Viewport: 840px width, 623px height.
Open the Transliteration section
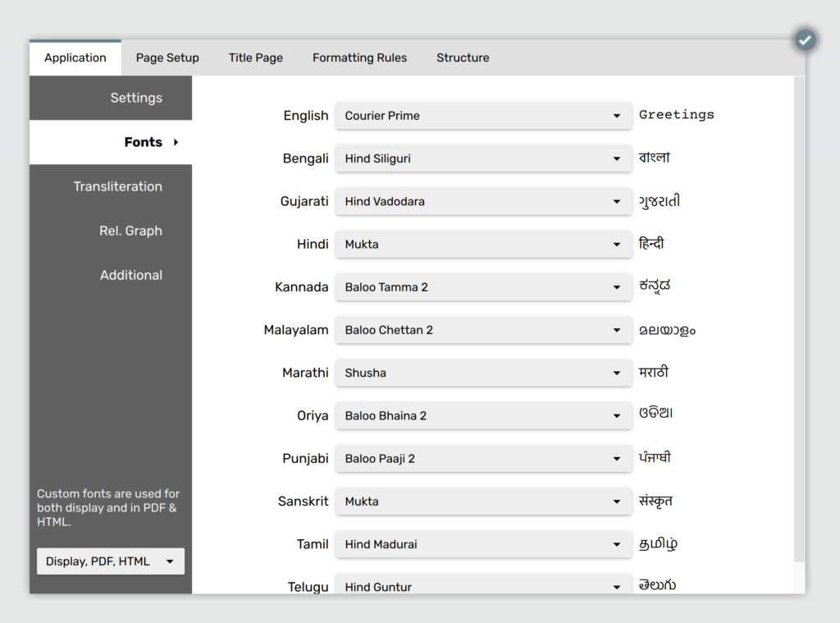pos(118,186)
